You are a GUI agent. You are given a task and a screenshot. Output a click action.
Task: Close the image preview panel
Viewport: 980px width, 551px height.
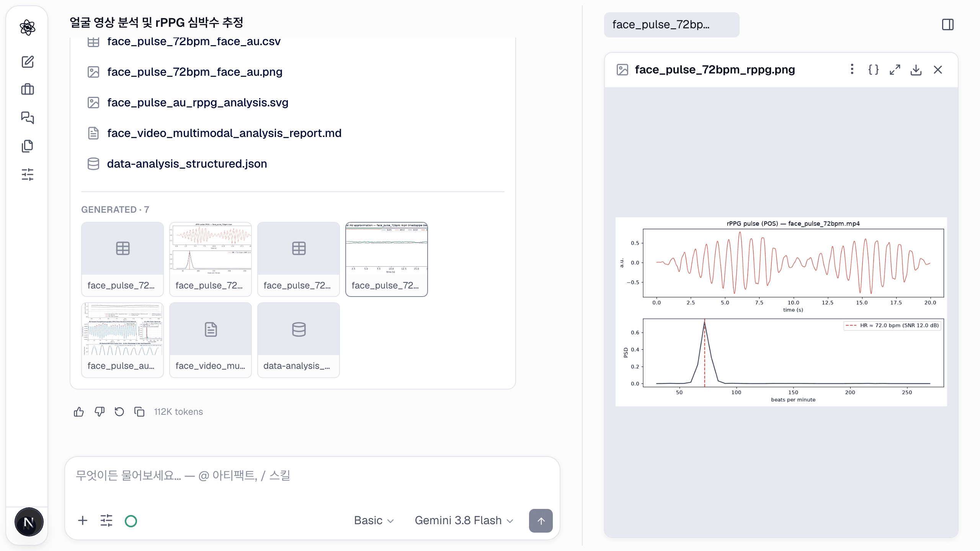(x=938, y=70)
